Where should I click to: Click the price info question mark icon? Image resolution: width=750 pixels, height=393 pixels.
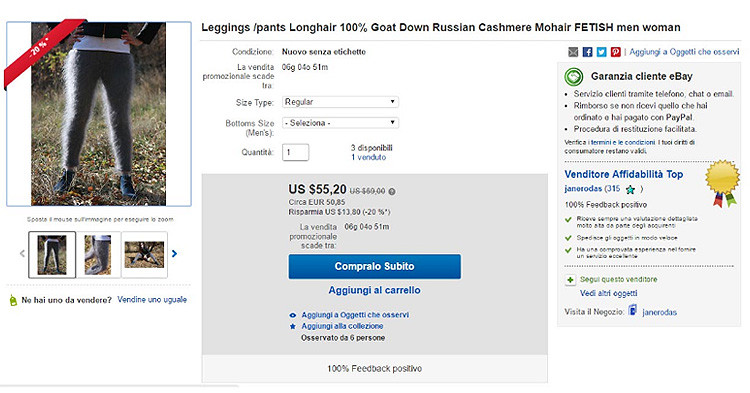(x=392, y=191)
